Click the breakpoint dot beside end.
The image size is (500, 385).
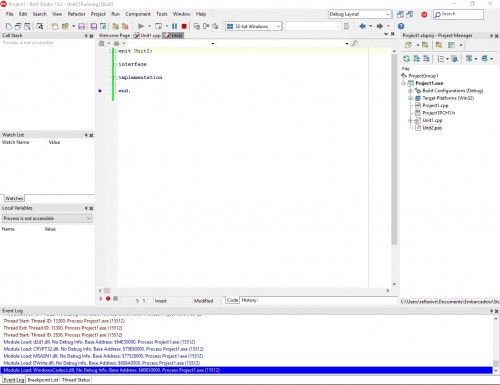[x=100, y=91]
